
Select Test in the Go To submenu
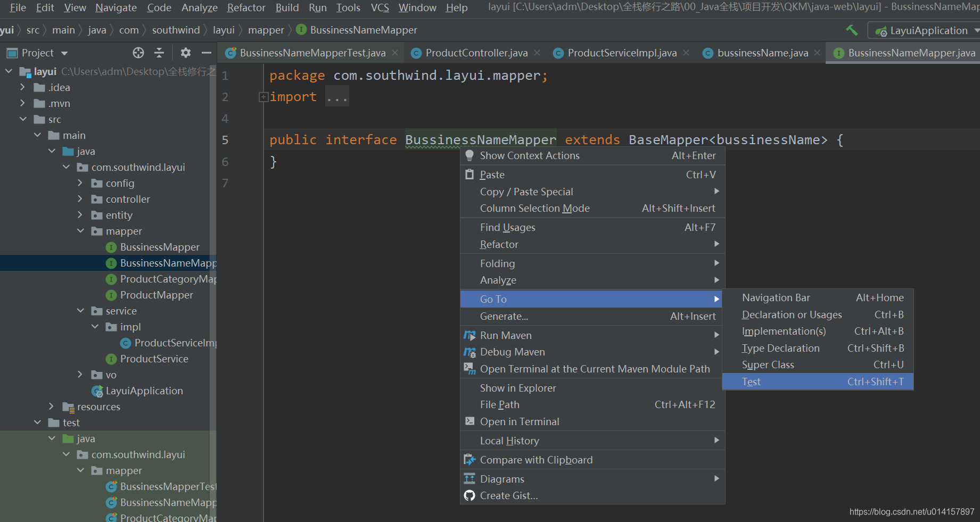point(818,382)
